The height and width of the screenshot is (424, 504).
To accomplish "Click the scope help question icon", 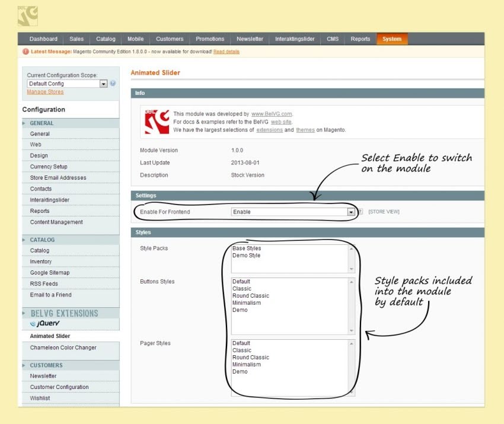I will 113,83.
